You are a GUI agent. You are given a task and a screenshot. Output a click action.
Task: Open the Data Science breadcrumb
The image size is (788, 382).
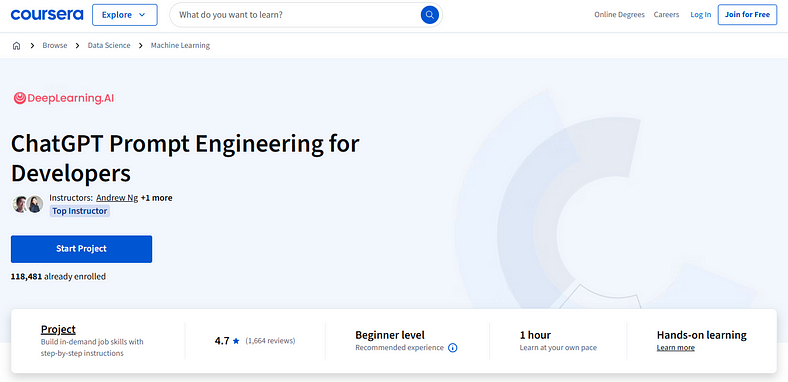pyautogui.click(x=109, y=45)
